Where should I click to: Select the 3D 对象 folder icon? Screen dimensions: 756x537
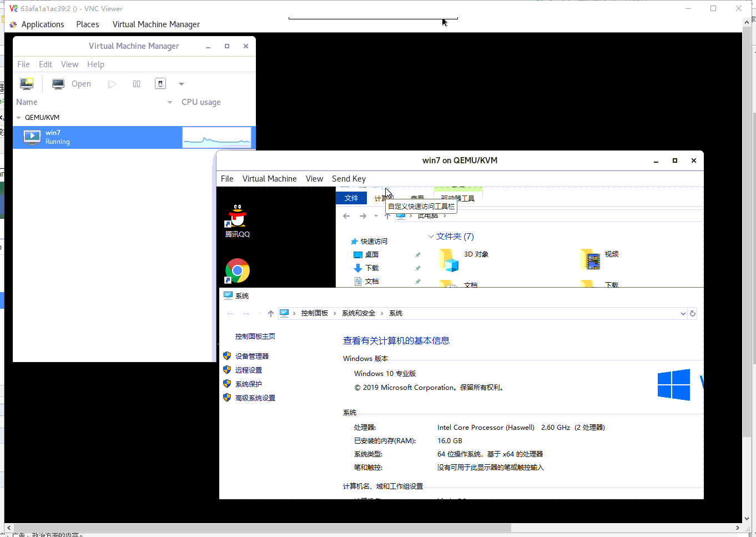tap(449, 259)
